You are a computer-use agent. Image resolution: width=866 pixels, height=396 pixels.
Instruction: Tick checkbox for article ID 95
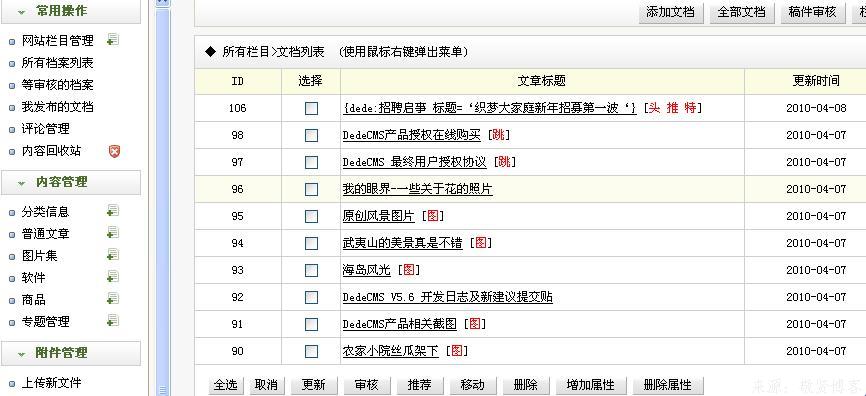(x=311, y=216)
